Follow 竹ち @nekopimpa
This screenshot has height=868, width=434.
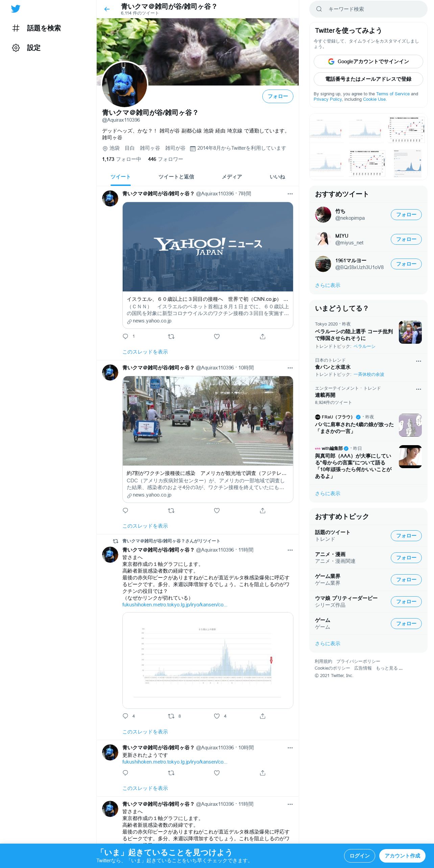pos(406,215)
